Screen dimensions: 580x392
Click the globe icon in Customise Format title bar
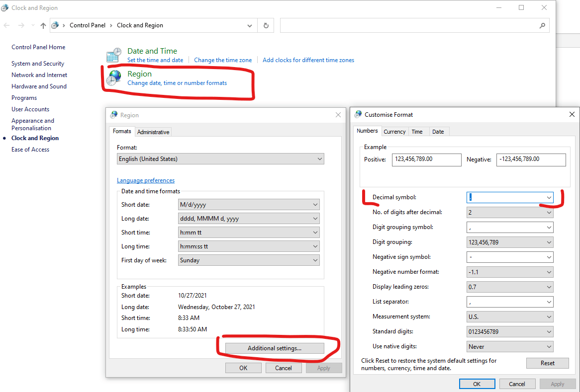click(358, 114)
